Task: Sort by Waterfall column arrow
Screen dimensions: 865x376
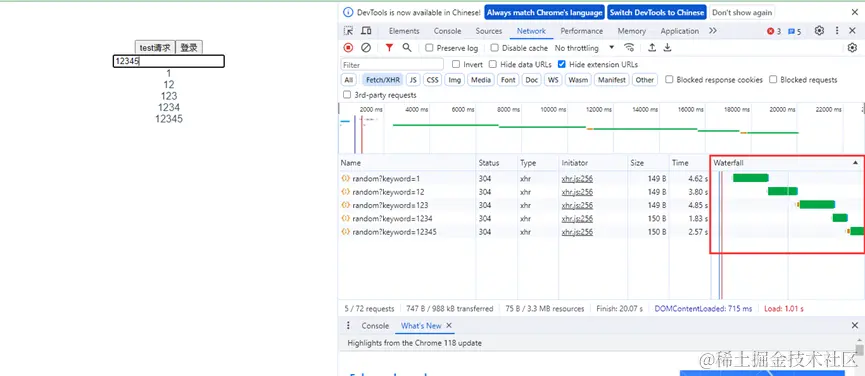Action: [x=855, y=163]
